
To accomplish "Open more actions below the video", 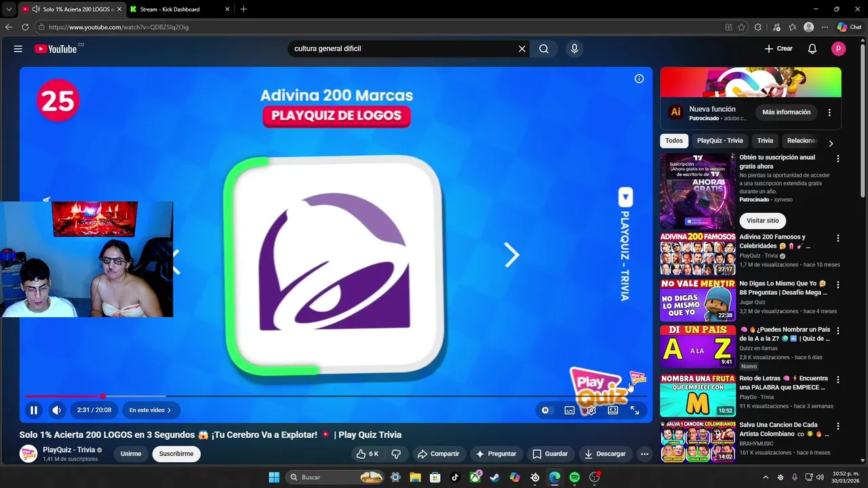I will click(645, 454).
